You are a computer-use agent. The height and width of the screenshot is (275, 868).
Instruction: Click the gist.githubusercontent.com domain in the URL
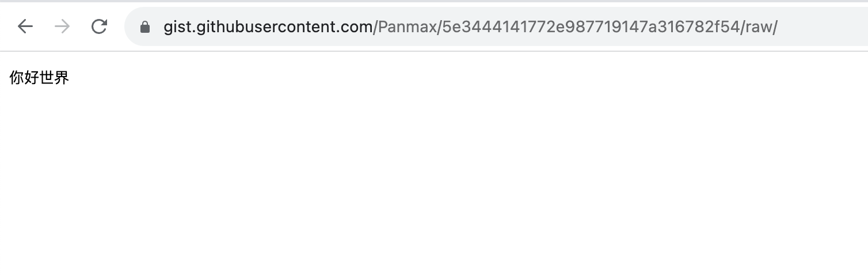pos(268,27)
